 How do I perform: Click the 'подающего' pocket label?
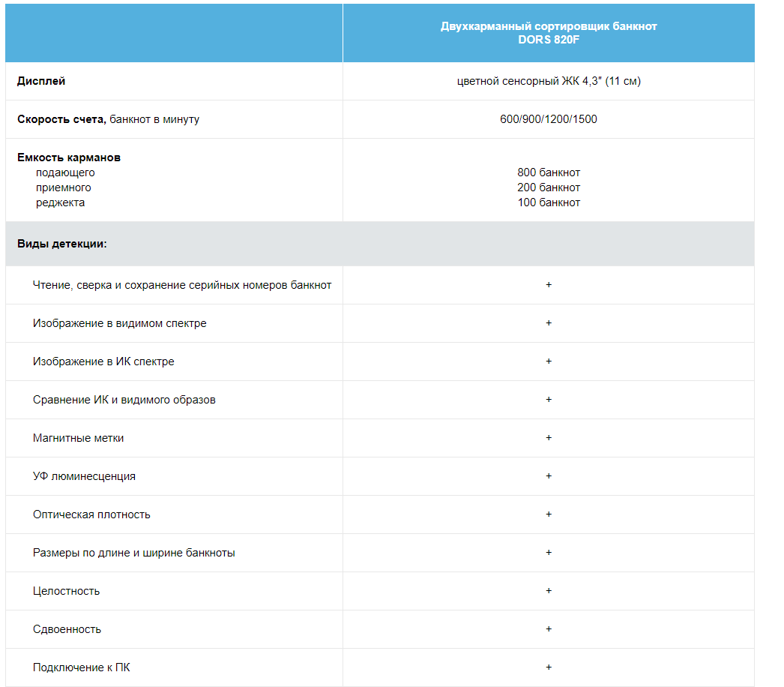[x=65, y=172]
